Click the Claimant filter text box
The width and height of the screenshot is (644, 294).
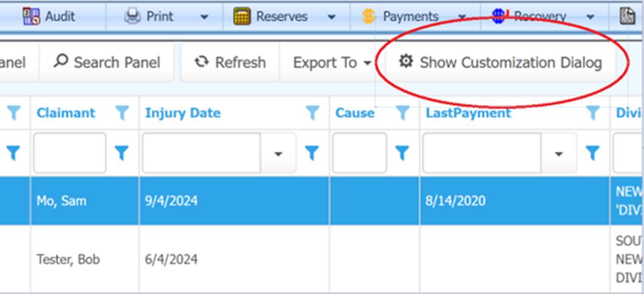click(x=70, y=153)
